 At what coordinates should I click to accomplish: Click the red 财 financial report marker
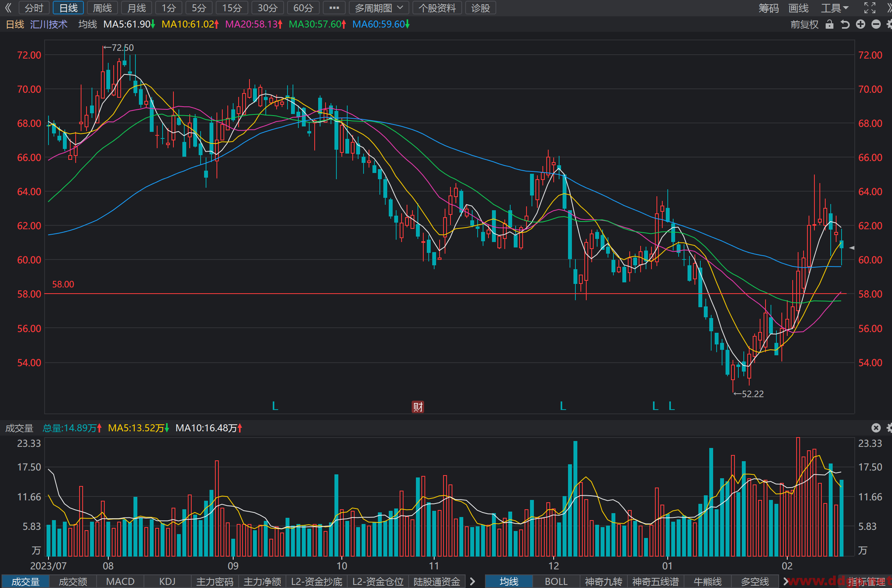418,407
